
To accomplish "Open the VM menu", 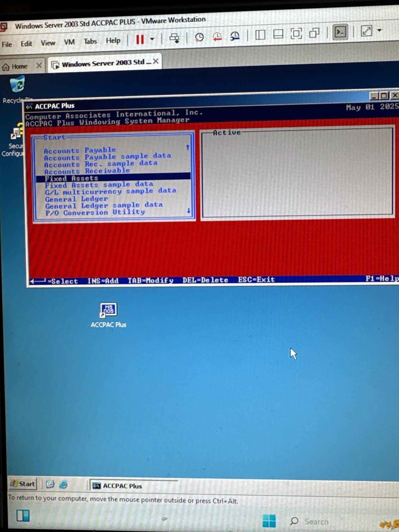I will click(69, 42).
